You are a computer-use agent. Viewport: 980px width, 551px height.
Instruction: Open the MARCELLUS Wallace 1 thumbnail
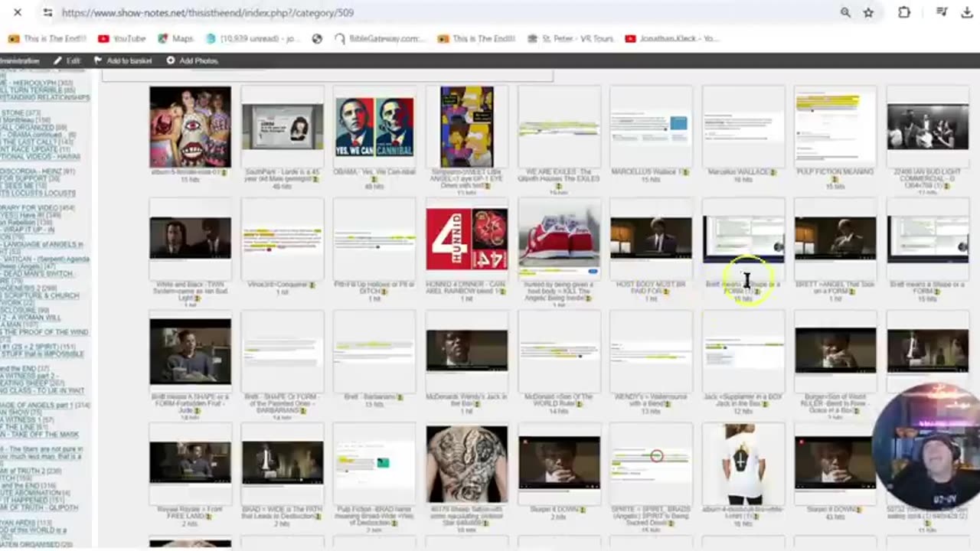coord(651,127)
